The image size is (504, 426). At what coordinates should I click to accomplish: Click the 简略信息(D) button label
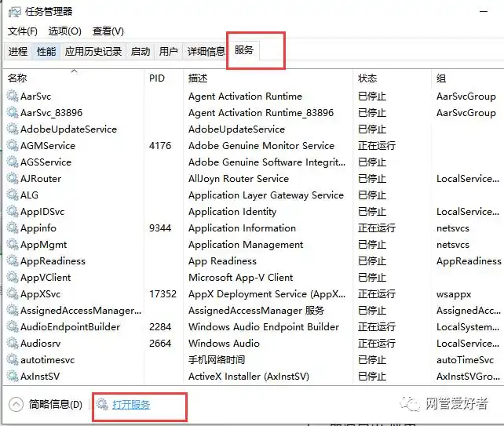click(56, 405)
